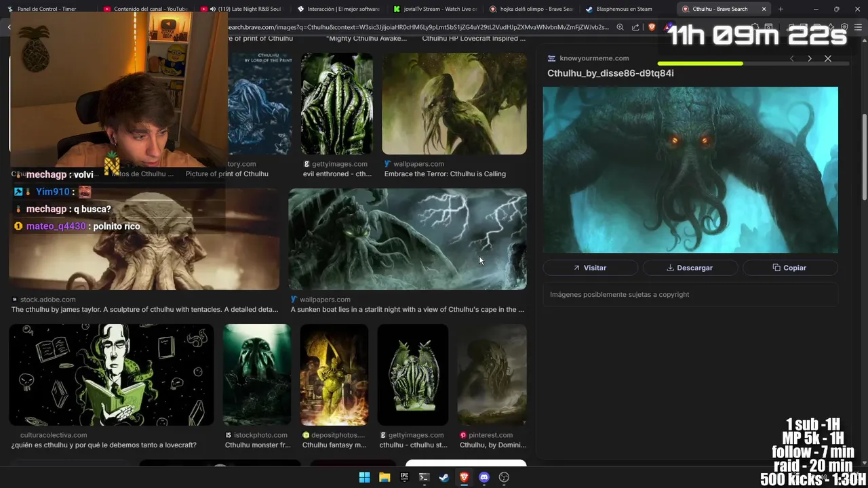Switch to Blasphemous en Steam tab
Image resolution: width=868 pixels, height=488 pixels.
624,9
